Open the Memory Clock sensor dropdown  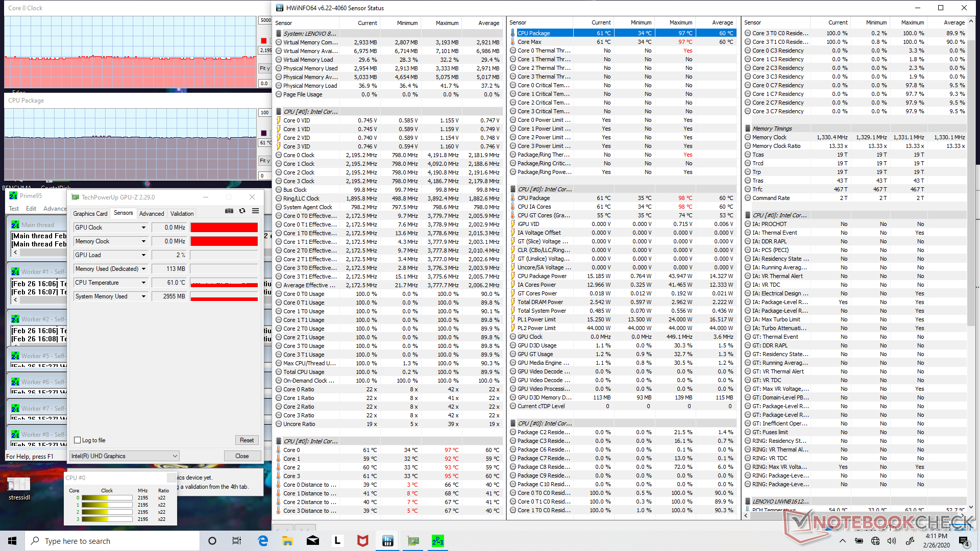pos(143,241)
